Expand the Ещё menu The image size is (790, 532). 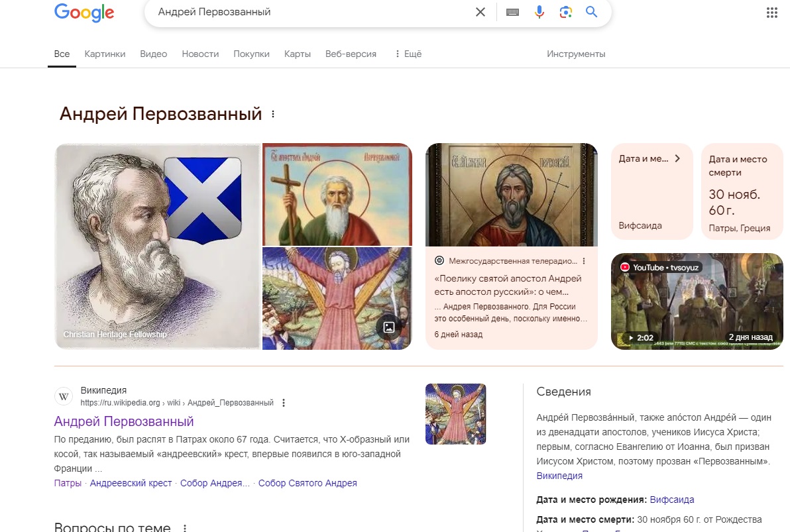(409, 54)
